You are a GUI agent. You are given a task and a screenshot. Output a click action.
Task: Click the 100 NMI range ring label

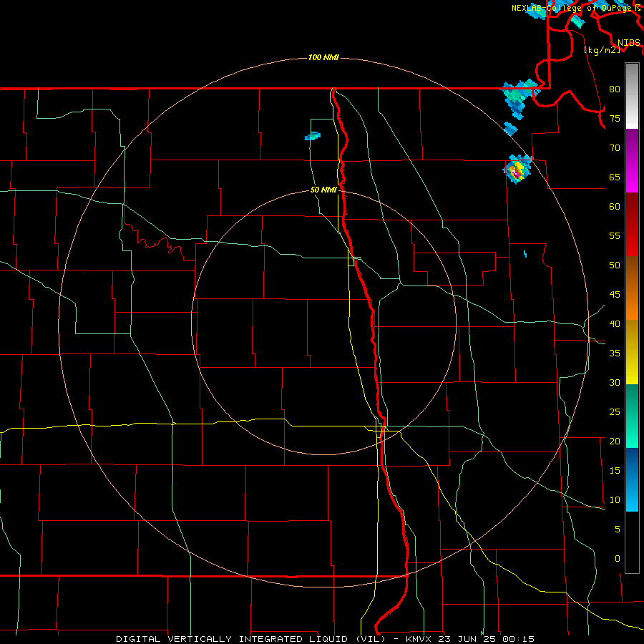323,57
